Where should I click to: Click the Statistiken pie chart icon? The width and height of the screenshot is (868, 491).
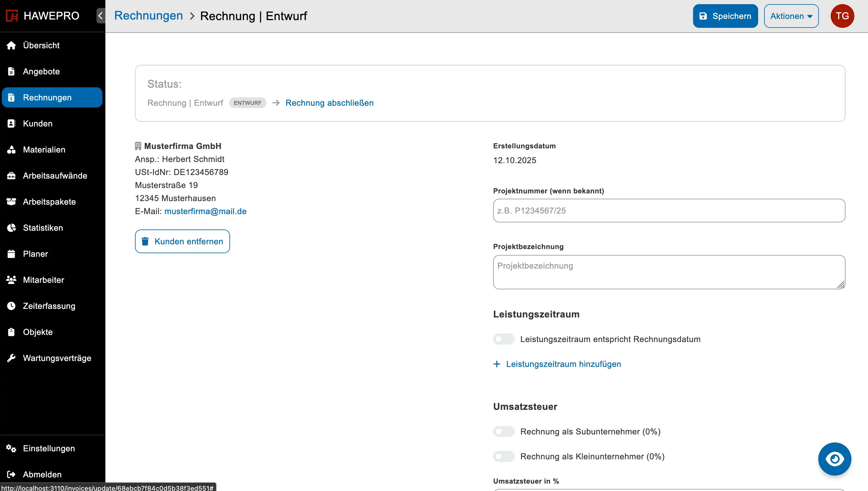pyautogui.click(x=11, y=228)
